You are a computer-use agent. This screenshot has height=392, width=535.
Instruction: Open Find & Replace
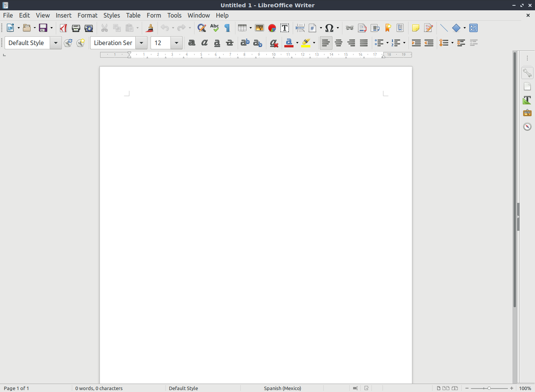pyautogui.click(x=202, y=28)
